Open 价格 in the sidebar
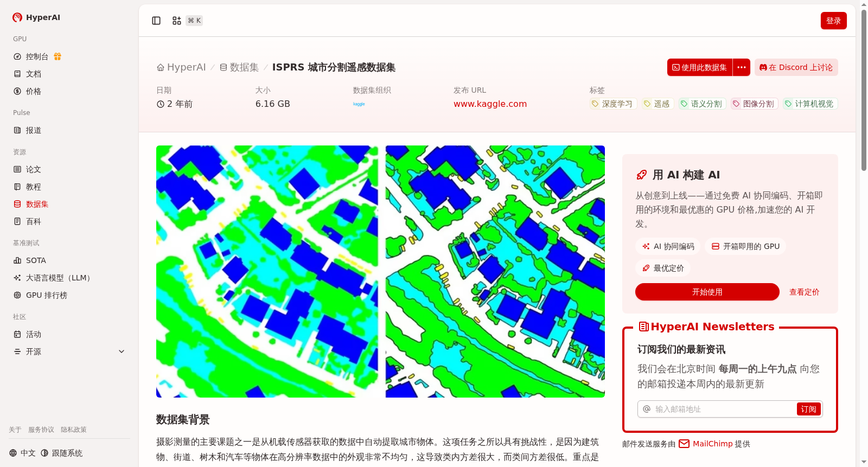This screenshot has height=467, width=868. point(34,91)
